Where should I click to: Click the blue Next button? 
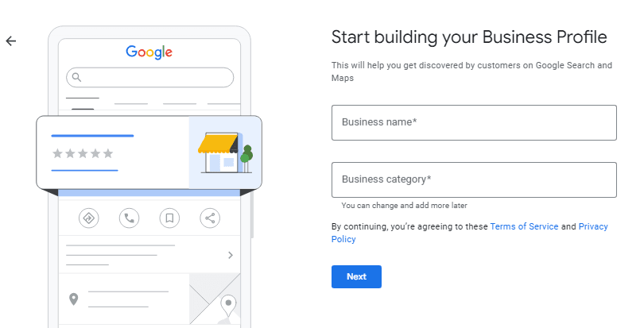(356, 276)
